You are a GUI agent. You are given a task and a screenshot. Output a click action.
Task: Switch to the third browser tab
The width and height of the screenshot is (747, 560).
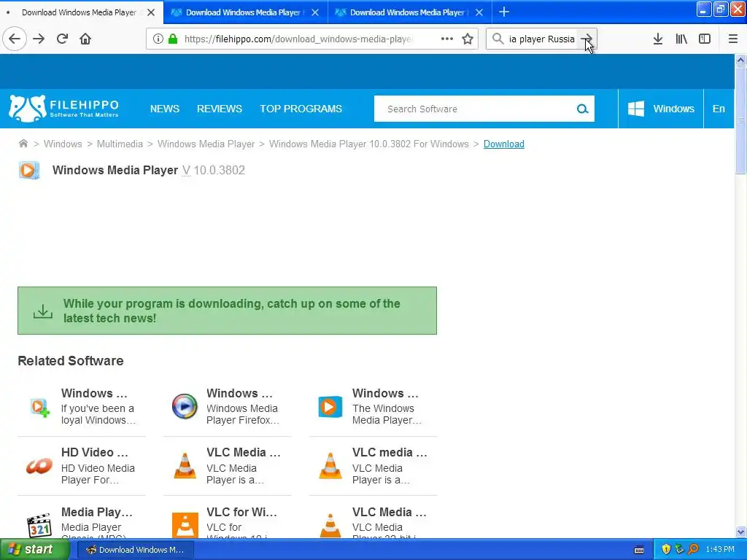coord(407,12)
